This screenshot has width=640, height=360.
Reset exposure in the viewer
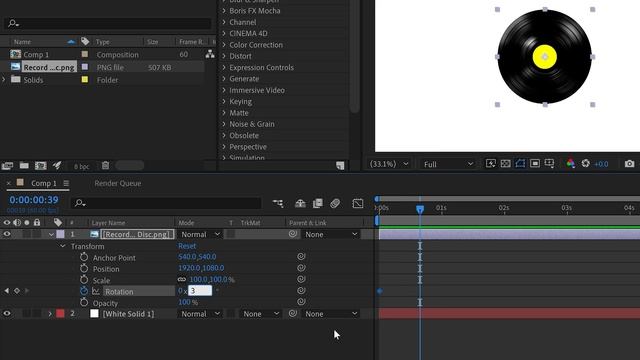[x=585, y=164]
